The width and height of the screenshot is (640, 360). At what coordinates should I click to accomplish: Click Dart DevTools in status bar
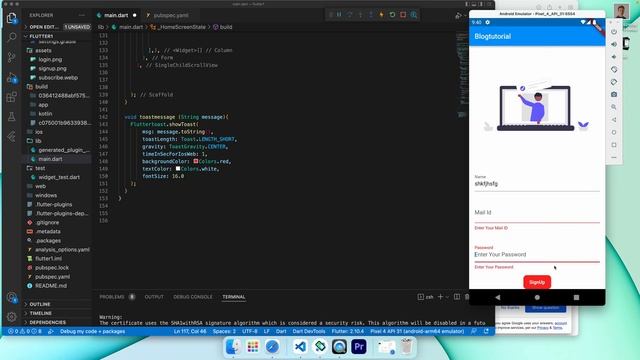pyautogui.click(x=309, y=331)
